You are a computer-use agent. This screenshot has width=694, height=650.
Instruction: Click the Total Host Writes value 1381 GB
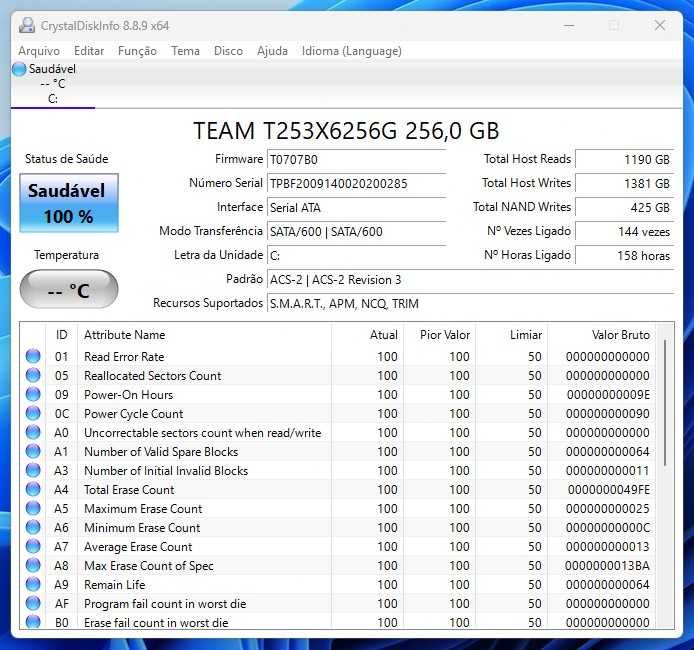coord(624,184)
